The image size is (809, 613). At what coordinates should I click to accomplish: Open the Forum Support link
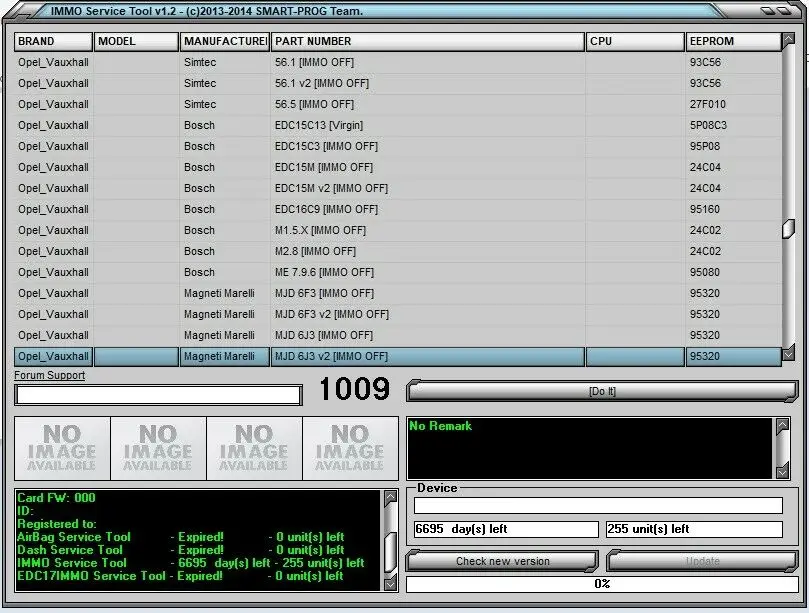50,375
